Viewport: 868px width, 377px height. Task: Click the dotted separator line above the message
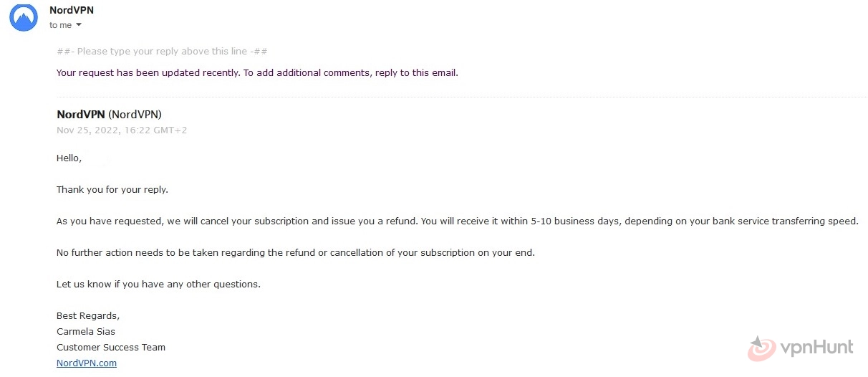462,97
